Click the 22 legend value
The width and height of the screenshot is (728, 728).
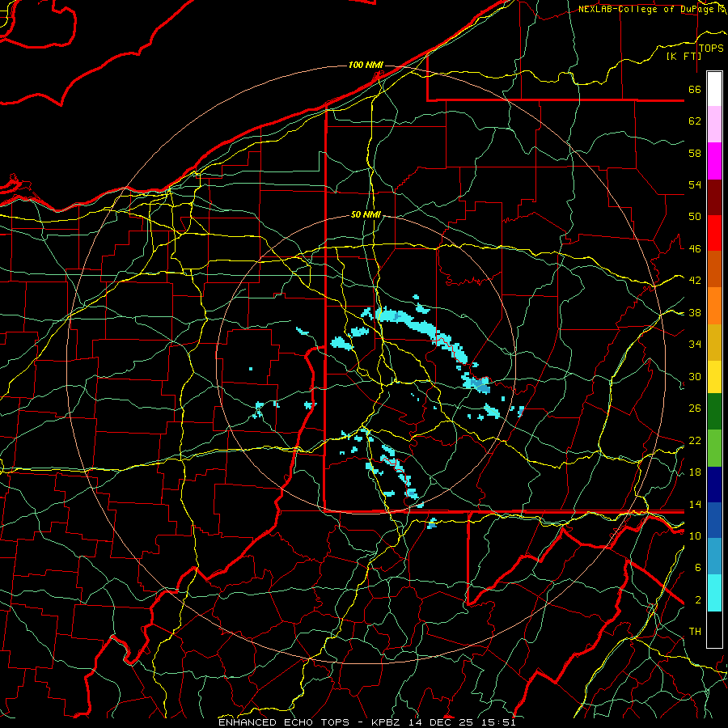[695, 440]
